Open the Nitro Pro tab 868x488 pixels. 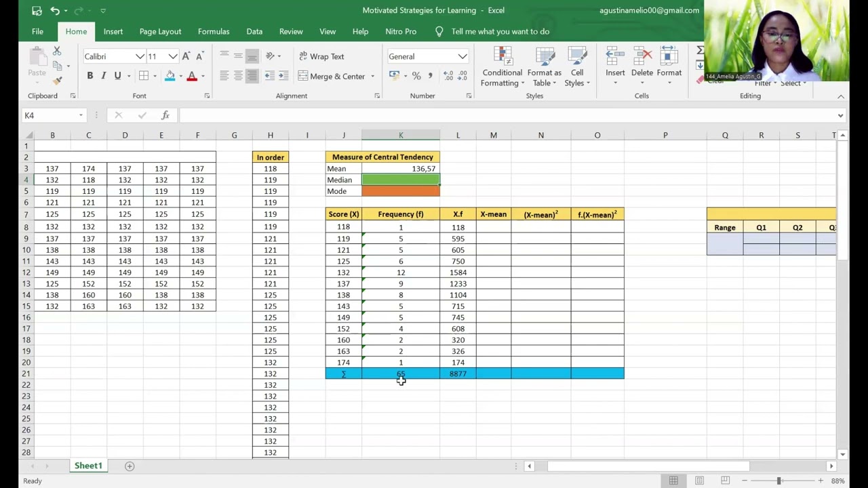click(401, 31)
